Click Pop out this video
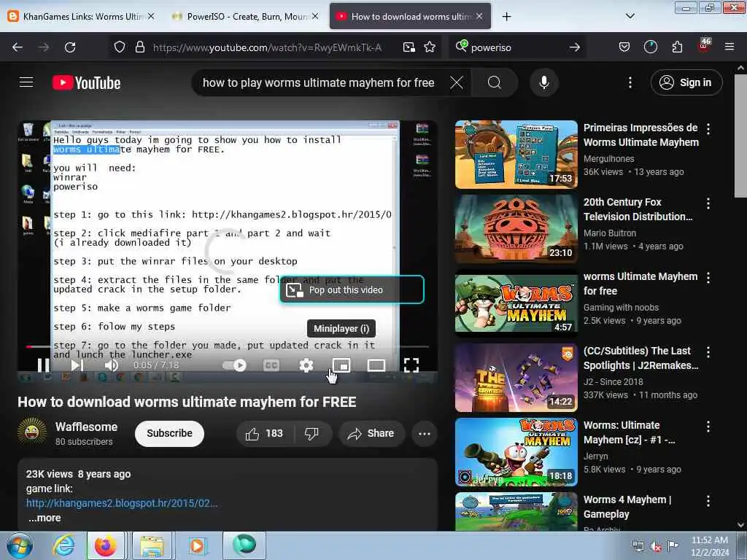This screenshot has width=747, height=560. (x=352, y=289)
